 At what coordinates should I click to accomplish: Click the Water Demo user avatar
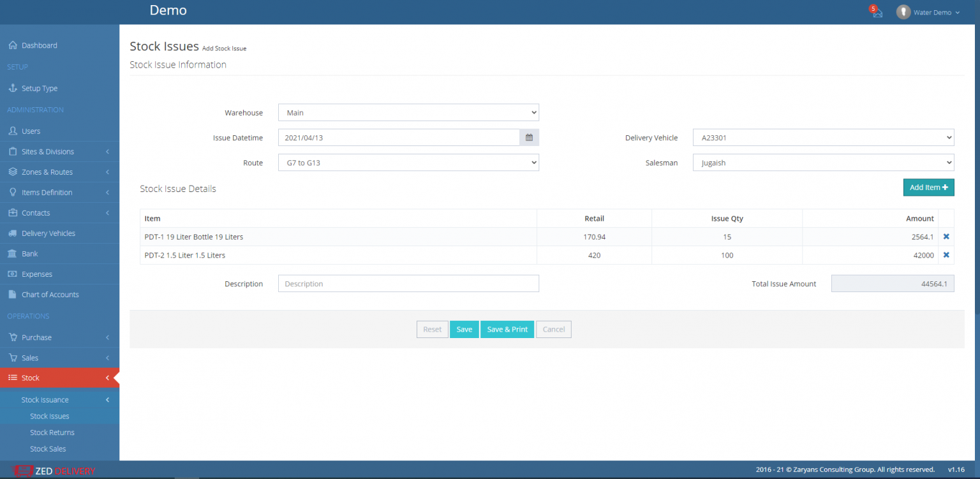coord(903,12)
